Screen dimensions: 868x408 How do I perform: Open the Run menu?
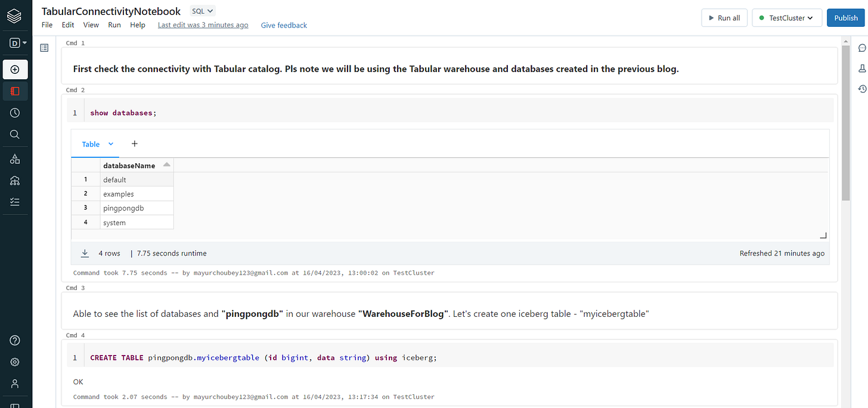tap(114, 25)
